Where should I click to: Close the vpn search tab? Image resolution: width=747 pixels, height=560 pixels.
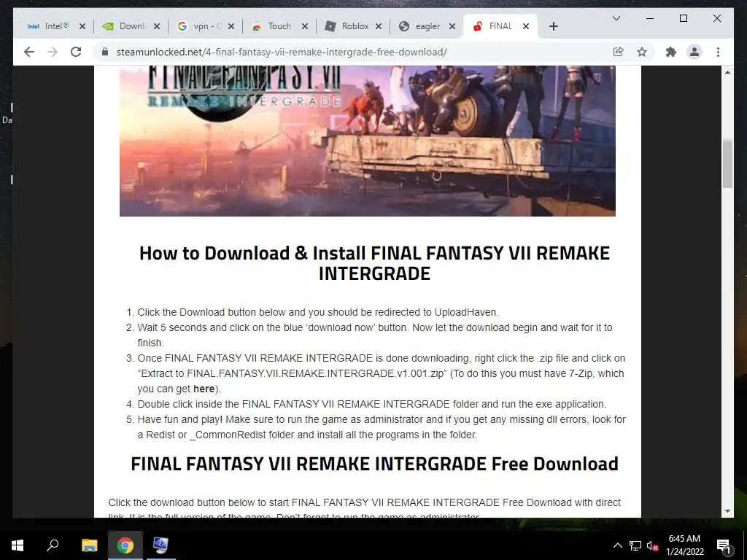(231, 26)
